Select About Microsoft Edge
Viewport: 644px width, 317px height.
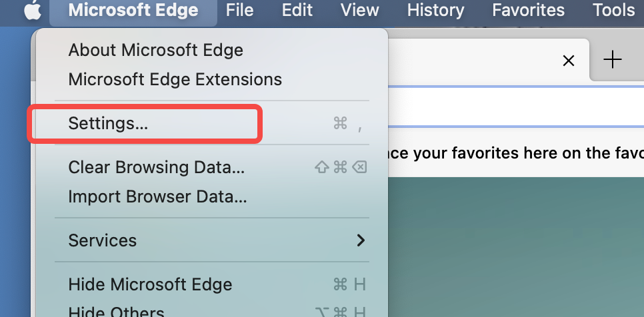click(155, 50)
